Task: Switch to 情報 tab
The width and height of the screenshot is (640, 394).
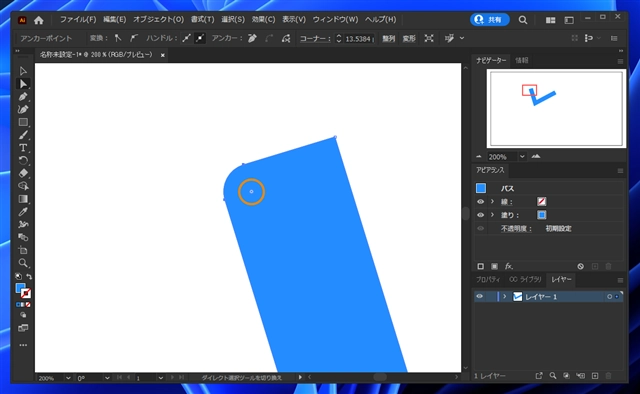Action: pos(522,60)
